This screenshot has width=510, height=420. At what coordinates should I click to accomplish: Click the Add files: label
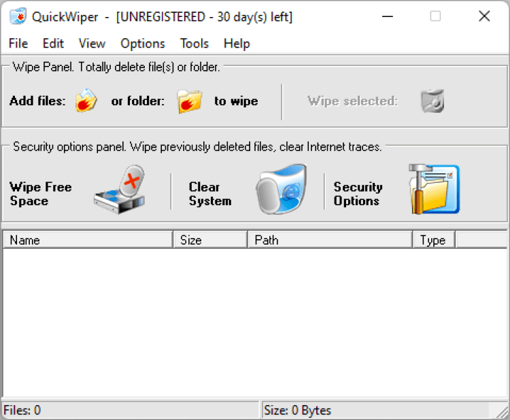[37, 101]
